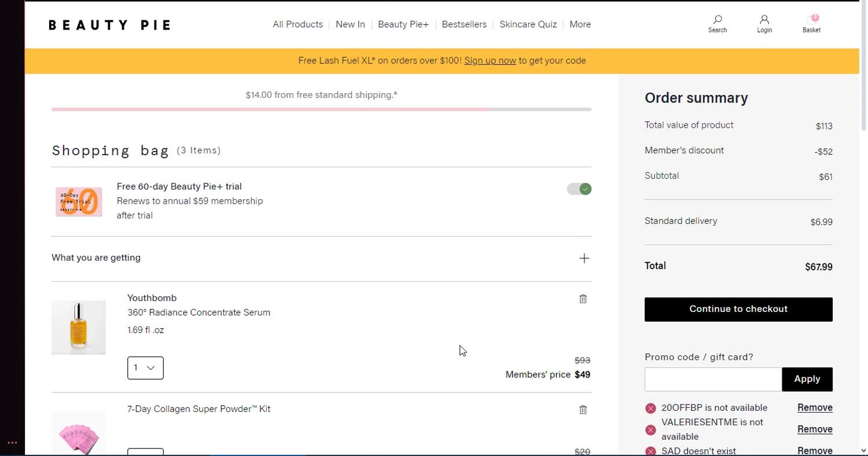Remove the VALERIESENTME promo code
Viewport: 868px width, 456px height.
pyautogui.click(x=815, y=429)
